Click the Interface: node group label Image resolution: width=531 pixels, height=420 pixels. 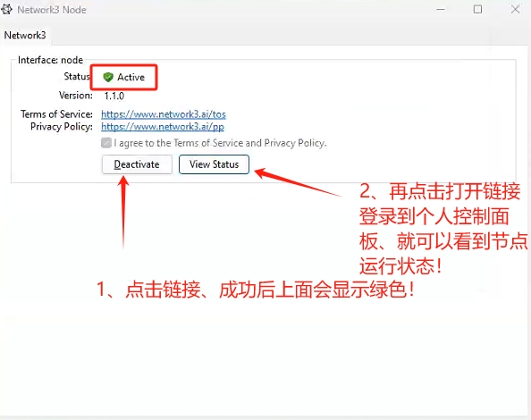pyautogui.click(x=50, y=60)
